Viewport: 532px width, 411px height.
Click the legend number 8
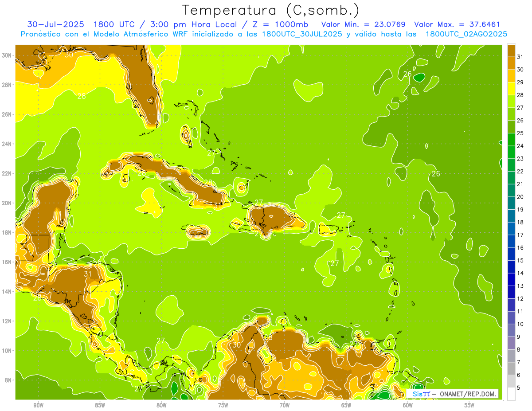tap(519, 350)
